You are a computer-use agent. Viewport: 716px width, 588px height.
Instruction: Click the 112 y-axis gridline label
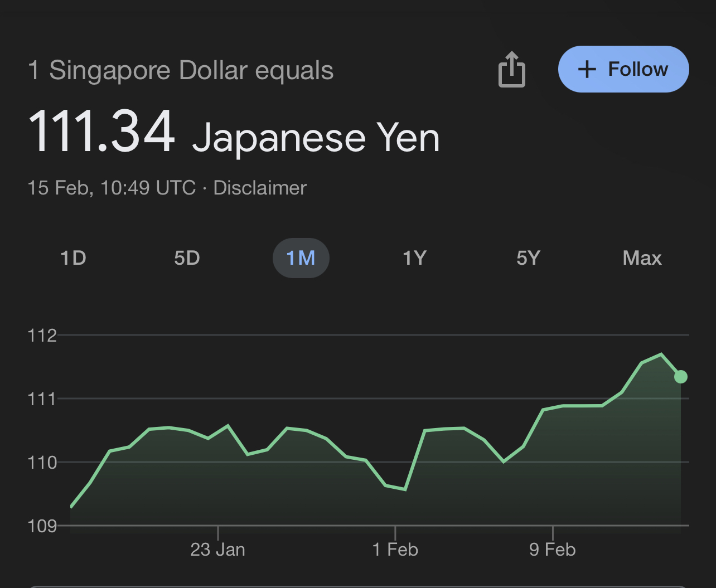42,336
